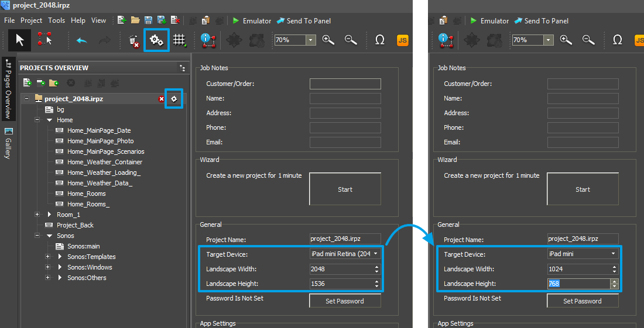Click the blue undo arrow

click(x=81, y=40)
